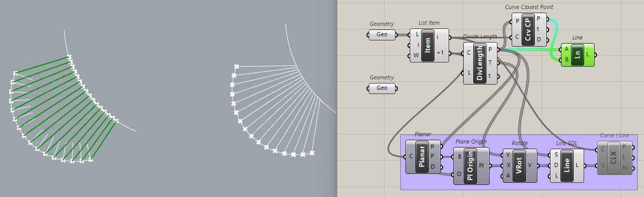Click the "Curve | Line" label
This screenshot has width=644, height=197.
click(614, 136)
